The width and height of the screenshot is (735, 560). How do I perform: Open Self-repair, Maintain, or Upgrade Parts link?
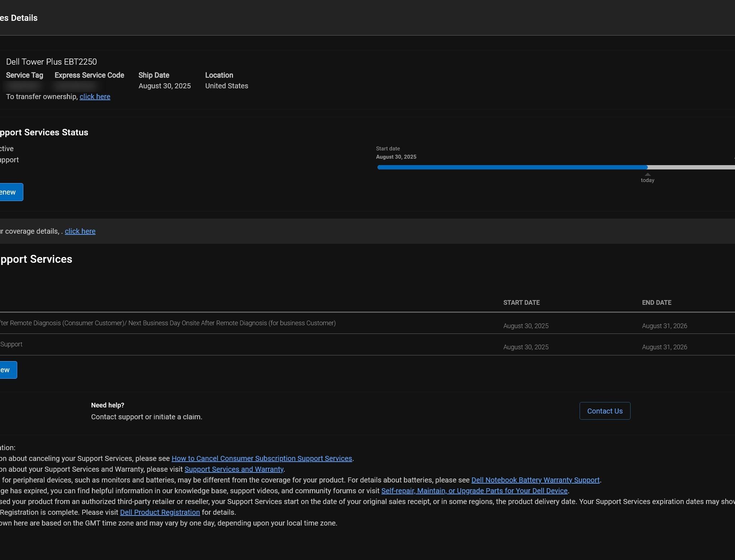pos(474,491)
